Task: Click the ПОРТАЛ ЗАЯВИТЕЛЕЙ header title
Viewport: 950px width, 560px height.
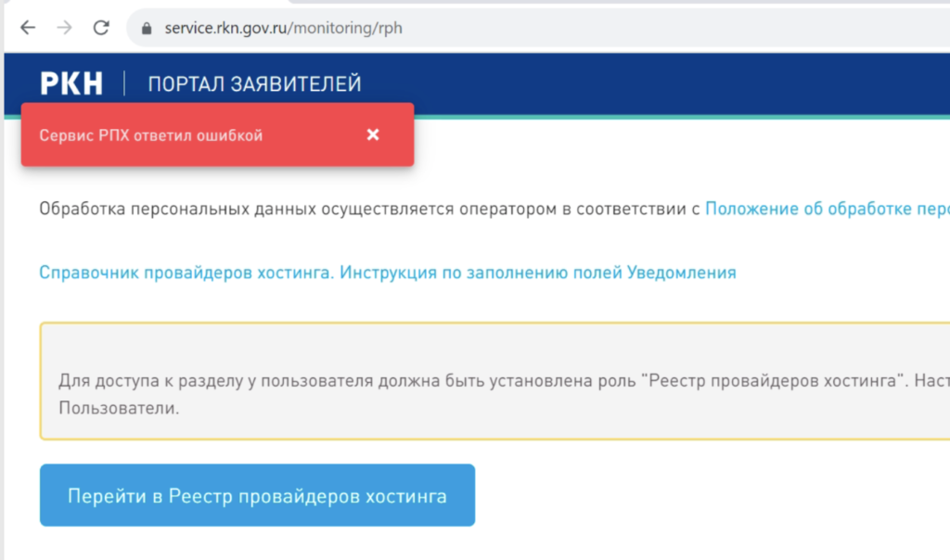Action: tap(254, 84)
